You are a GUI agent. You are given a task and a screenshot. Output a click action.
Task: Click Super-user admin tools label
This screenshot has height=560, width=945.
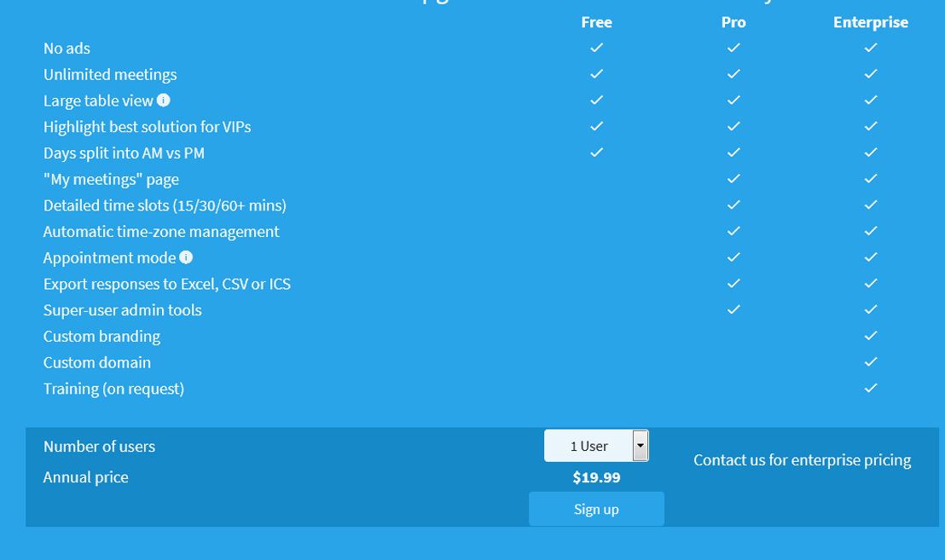[x=122, y=310]
